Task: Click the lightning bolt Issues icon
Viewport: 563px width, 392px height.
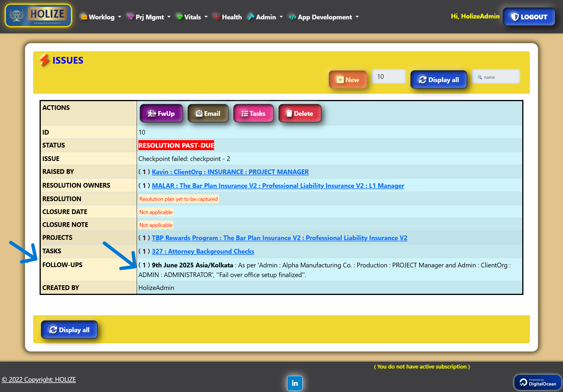Action: tap(45, 60)
